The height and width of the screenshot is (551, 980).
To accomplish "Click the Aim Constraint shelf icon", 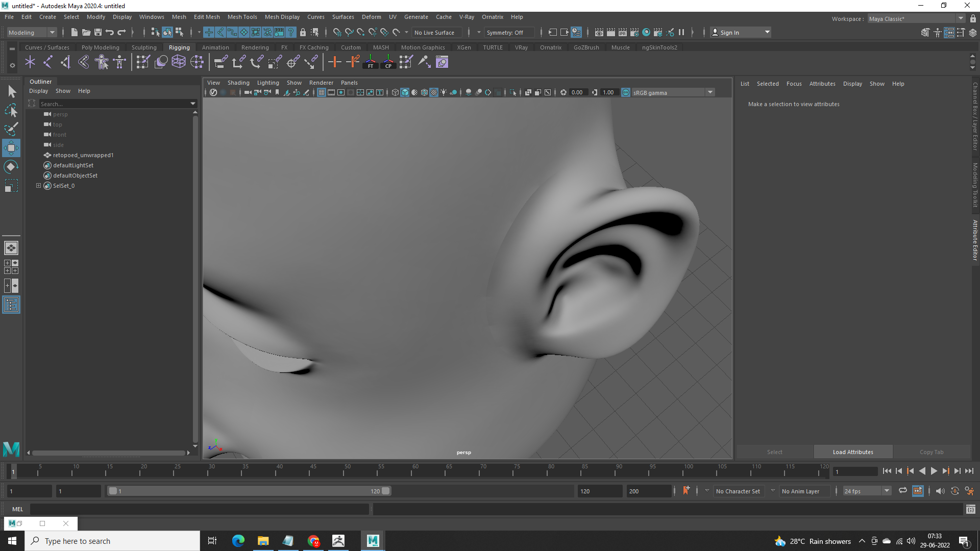I will [x=293, y=62].
